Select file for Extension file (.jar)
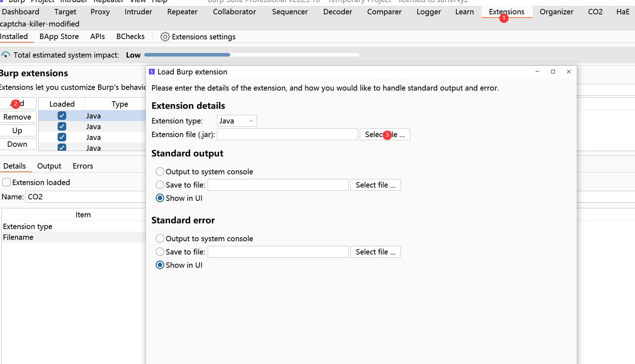This screenshot has height=364, width=635. [385, 135]
